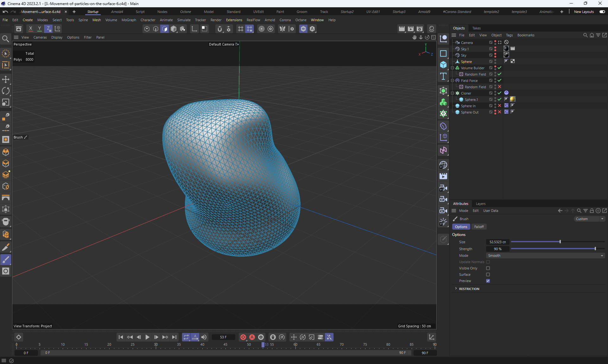The image size is (608, 364).
Task: Enable the Surface checkbox
Action: coord(488,275)
